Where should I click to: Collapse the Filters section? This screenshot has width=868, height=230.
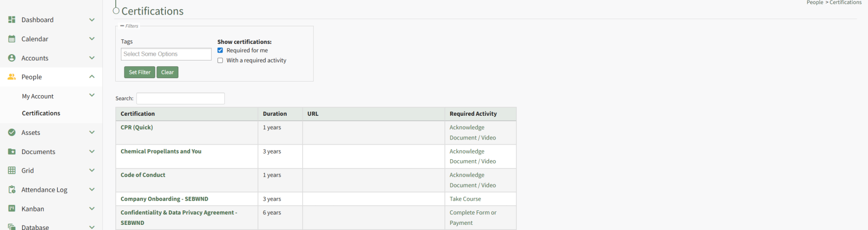[122, 26]
